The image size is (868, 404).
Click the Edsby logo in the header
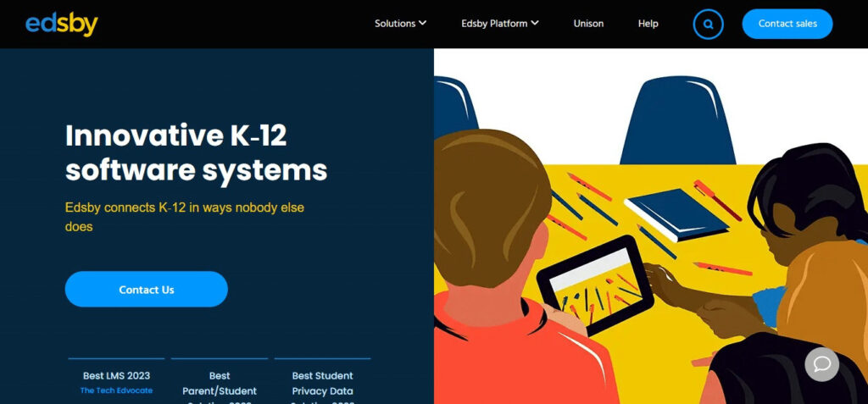coord(61,24)
